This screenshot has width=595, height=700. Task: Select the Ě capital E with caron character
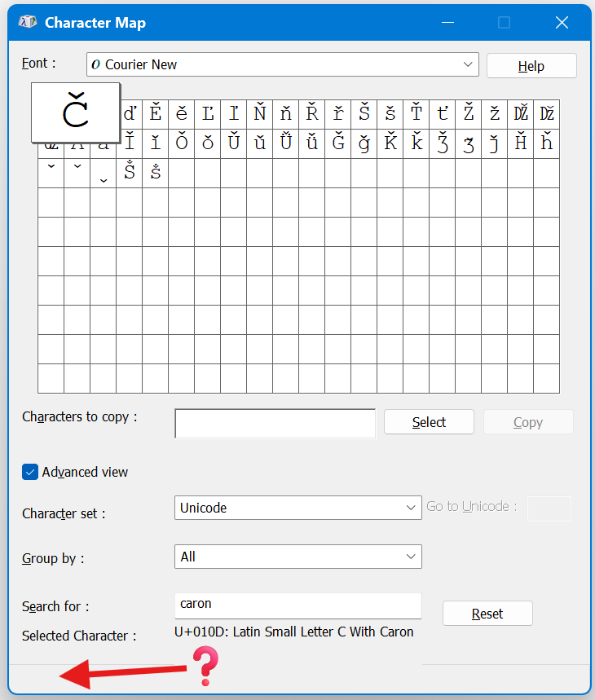click(x=156, y=114)
